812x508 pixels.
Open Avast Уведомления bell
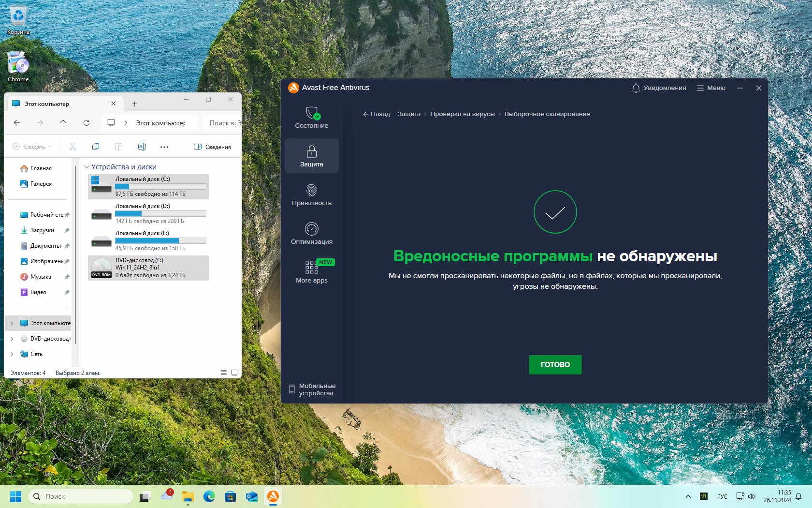click(659, 88)
